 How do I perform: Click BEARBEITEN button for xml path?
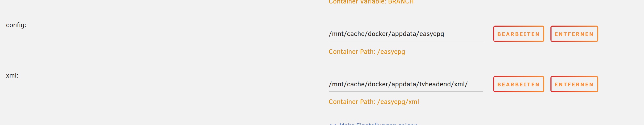pyautogui.click(x=519, y=84)
